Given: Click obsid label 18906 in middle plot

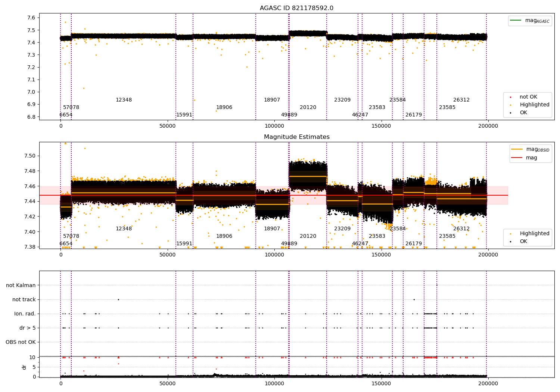Looking at the screenshot, I should [x=224, y=236].
